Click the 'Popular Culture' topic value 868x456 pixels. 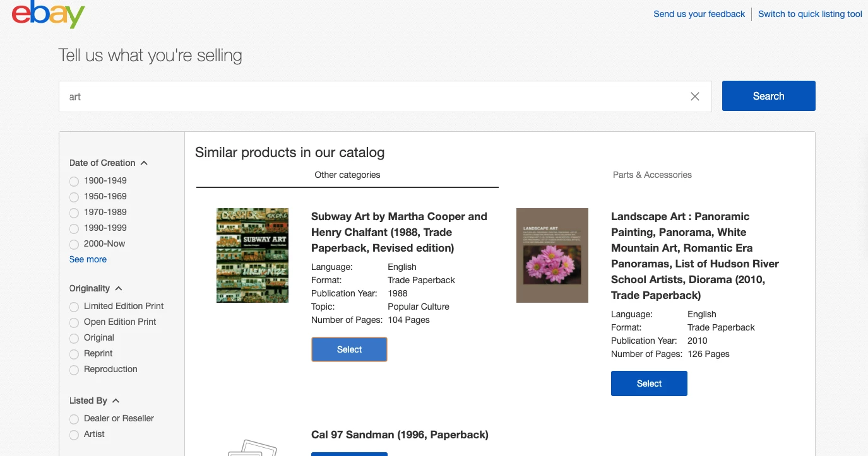click(x=419, y=307)
